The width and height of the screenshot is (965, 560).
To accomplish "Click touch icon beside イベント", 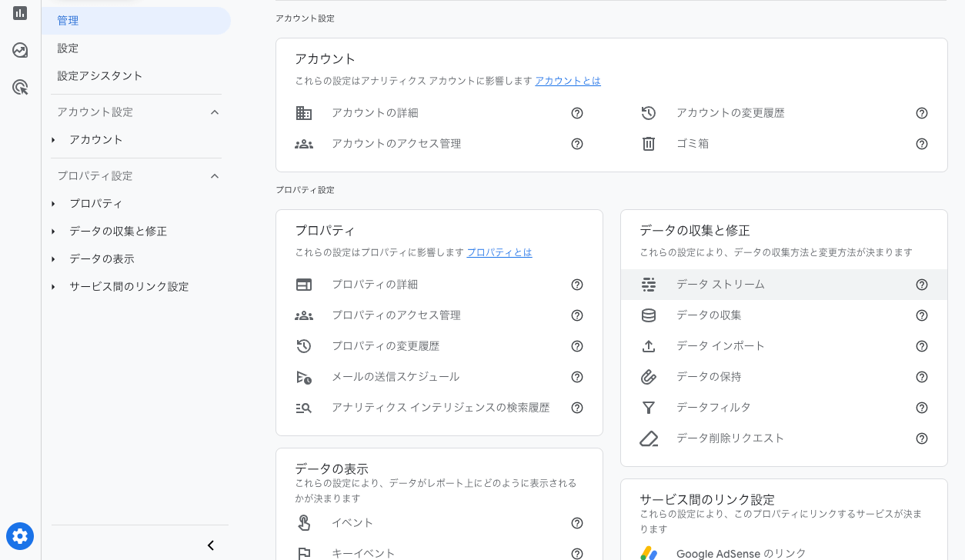I will pos(304,523).
